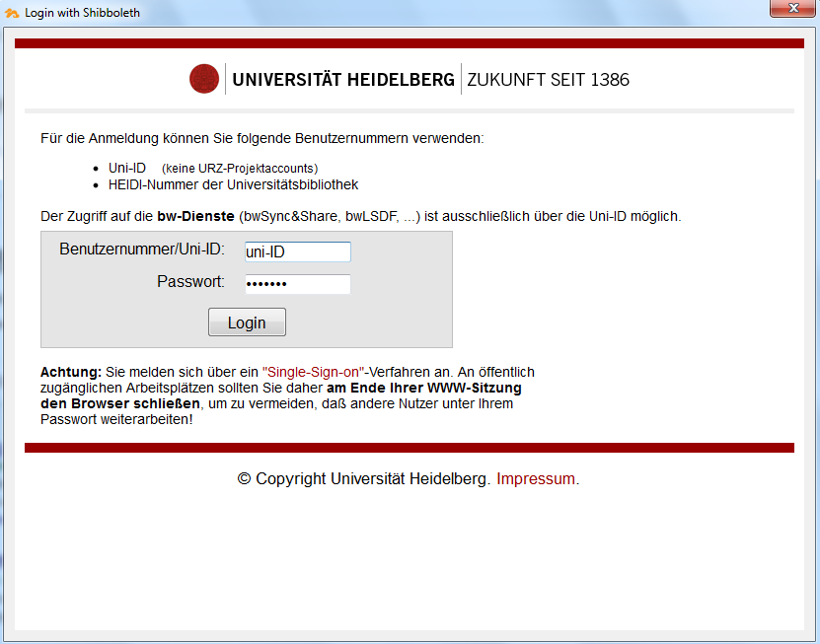
Task: Close the Login with Shibboleth window
Action: coord(792,8)
